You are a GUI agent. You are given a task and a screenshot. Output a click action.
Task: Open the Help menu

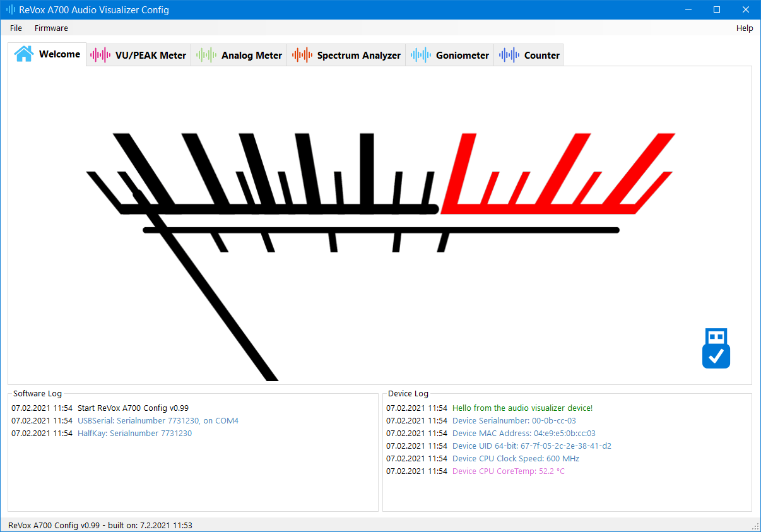[745, 28]
